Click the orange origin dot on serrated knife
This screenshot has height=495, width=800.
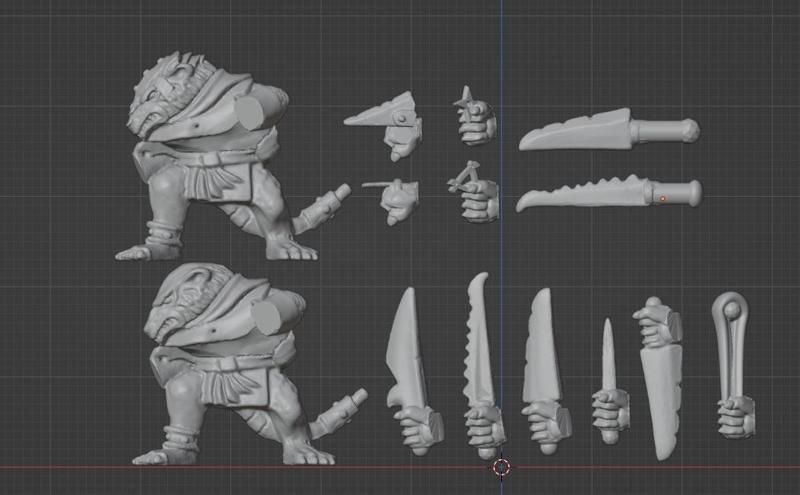[663, 199]
